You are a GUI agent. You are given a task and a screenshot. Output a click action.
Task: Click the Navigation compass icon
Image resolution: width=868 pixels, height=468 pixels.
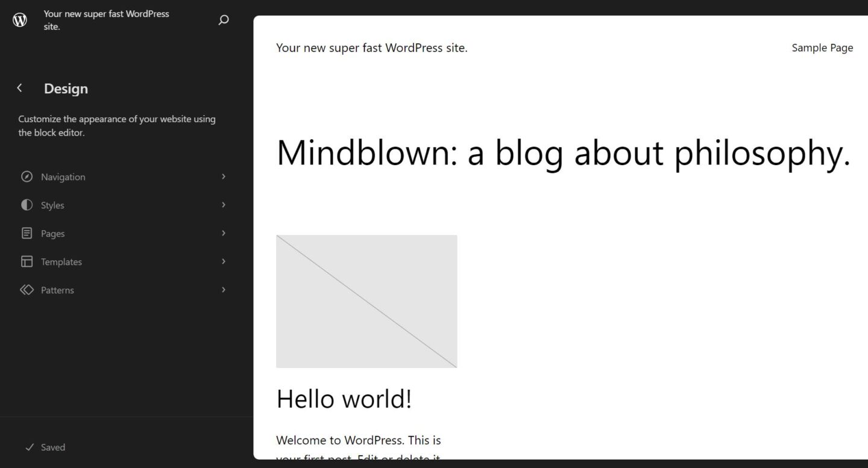[27, 176]
